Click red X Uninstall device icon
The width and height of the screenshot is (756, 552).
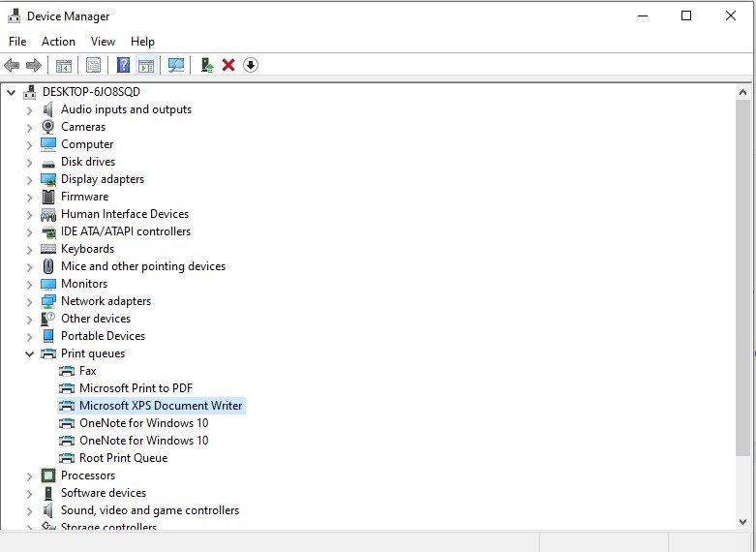[228, 65]
